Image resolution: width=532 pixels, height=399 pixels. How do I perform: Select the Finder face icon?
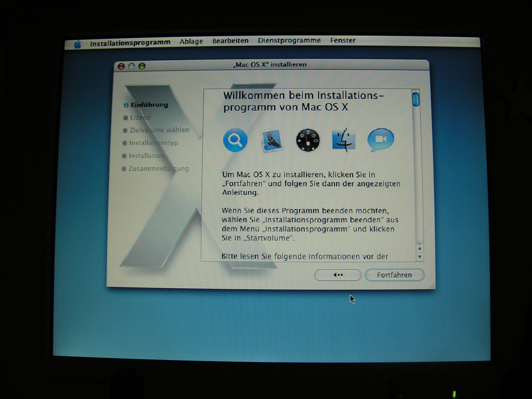[x=343, y=140]
